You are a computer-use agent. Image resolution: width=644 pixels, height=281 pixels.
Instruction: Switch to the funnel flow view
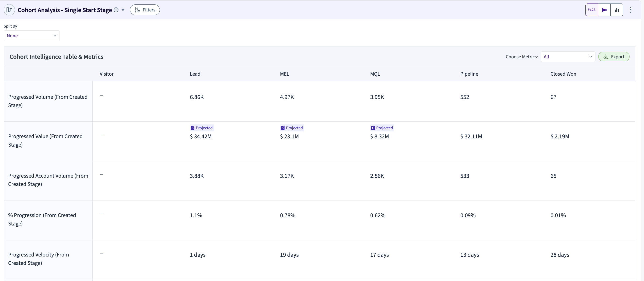click(604, 10)
